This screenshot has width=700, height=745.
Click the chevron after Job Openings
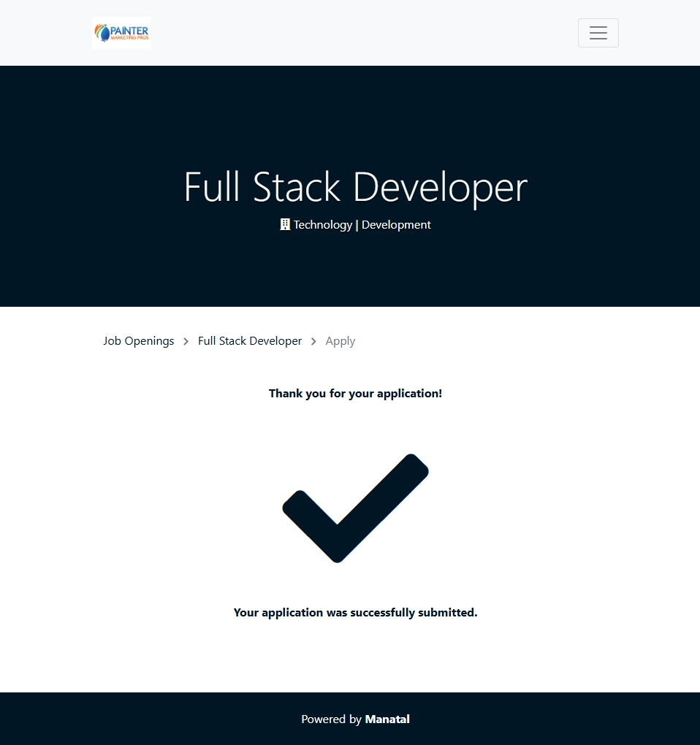tap(186, 341)
